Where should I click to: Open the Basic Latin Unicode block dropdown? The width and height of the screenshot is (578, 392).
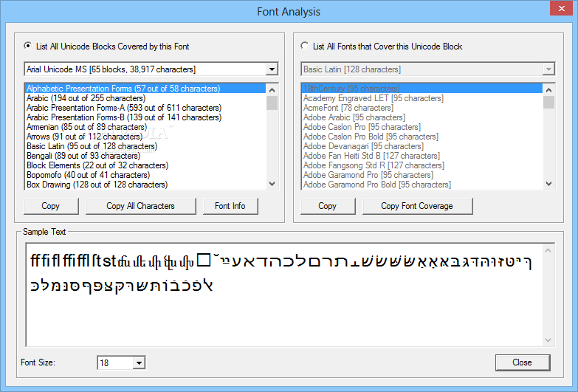pos(548,69)
